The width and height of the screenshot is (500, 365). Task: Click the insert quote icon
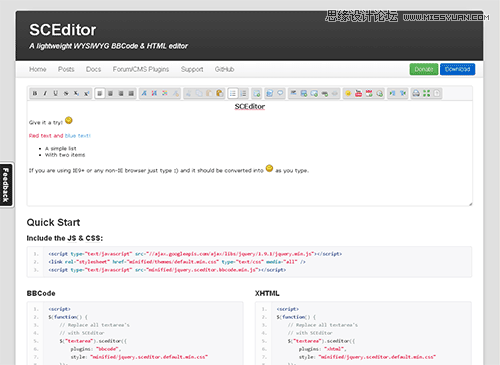click(280, 93)
